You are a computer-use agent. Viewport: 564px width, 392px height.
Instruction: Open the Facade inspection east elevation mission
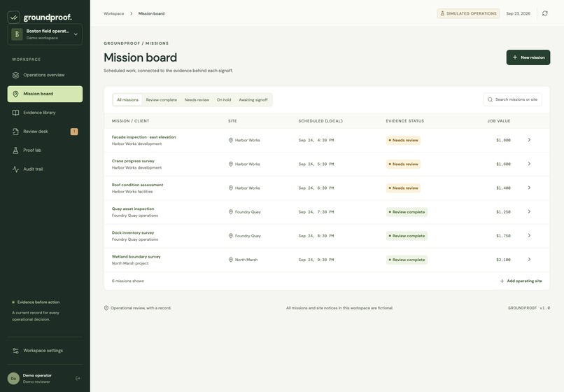click(x=143, y=137)
